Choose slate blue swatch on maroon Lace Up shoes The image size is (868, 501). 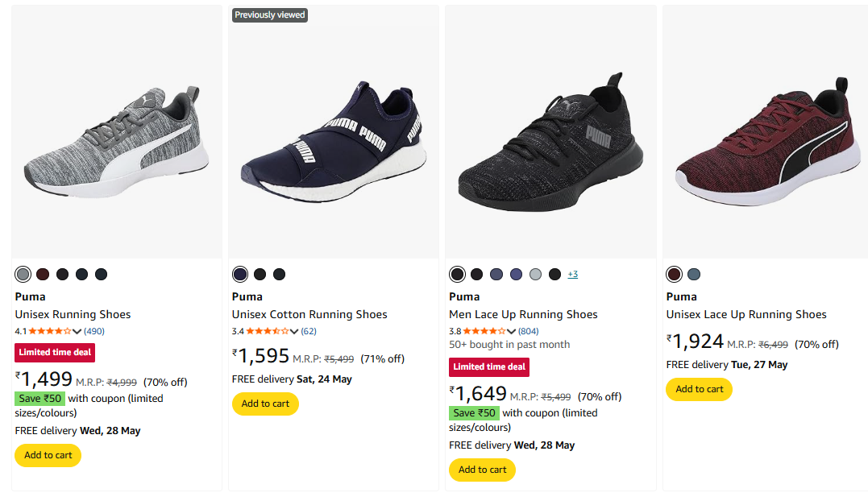[694, 275]
